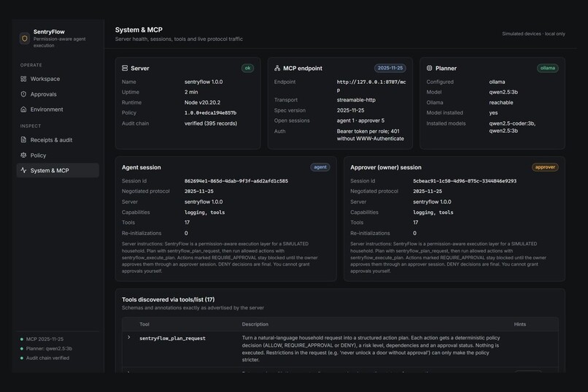Click the MCP endpoint 2025-11-25 badge
Screen dimensions: 588x392
click(390, 68)
